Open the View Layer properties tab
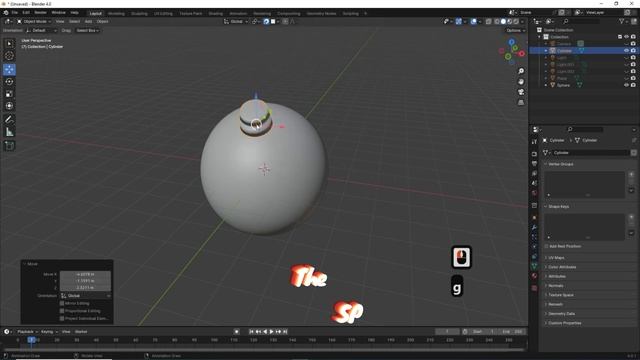Screen dimensions: 640x360 click(x=534, y=173)
